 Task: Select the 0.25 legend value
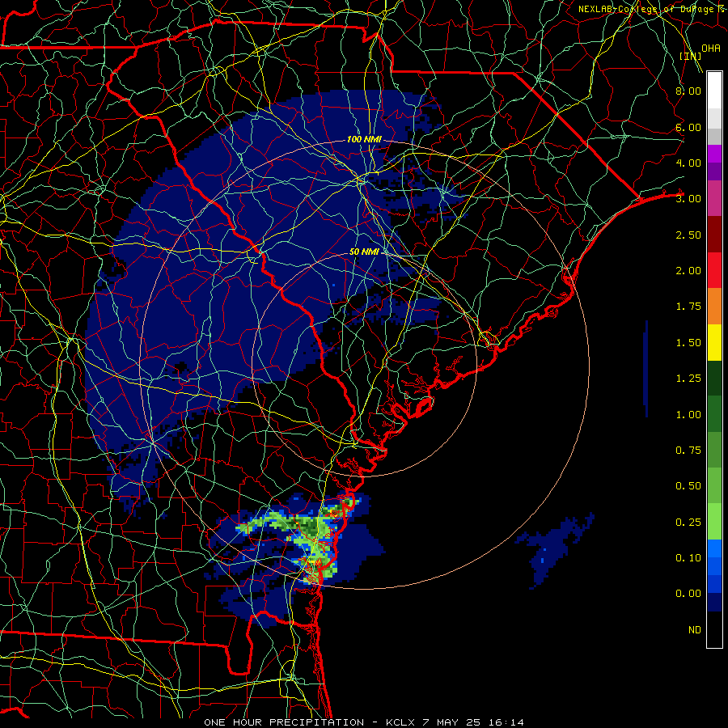tap(688, 523)
